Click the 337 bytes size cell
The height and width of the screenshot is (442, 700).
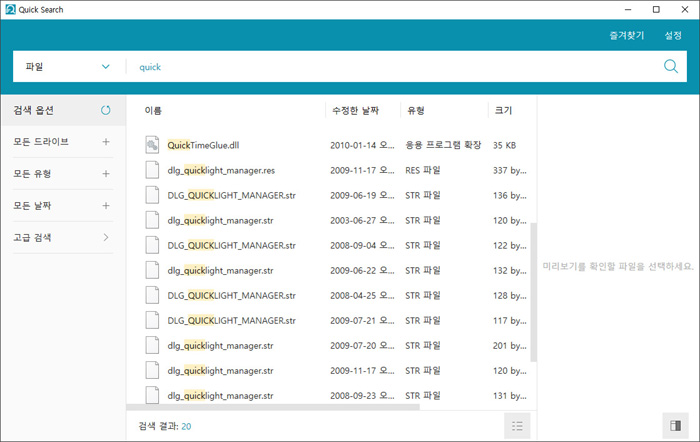click(510, 170)
